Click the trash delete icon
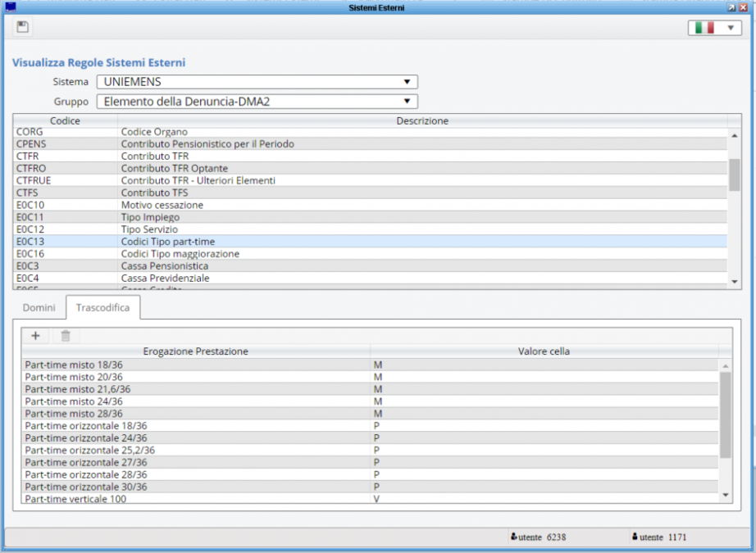The image size is (756, 553). pyautogui.click(x=66, y=335)
